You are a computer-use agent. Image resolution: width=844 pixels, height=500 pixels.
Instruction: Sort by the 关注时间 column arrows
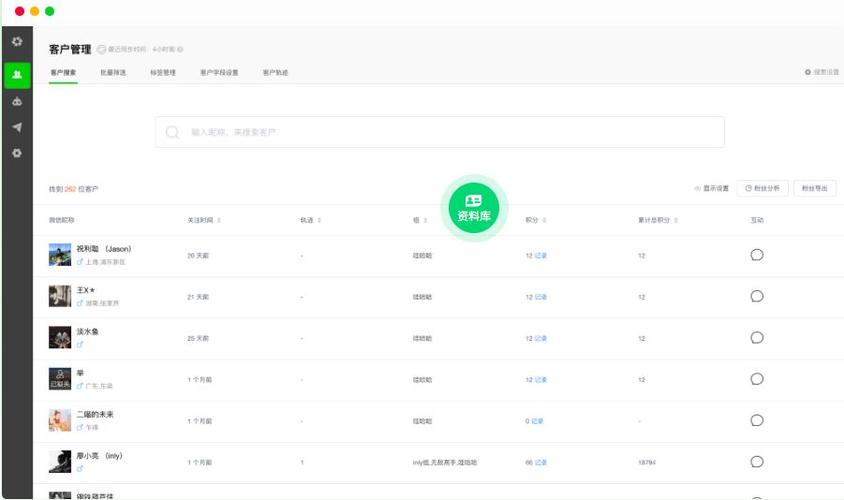[x=219, y=220]
